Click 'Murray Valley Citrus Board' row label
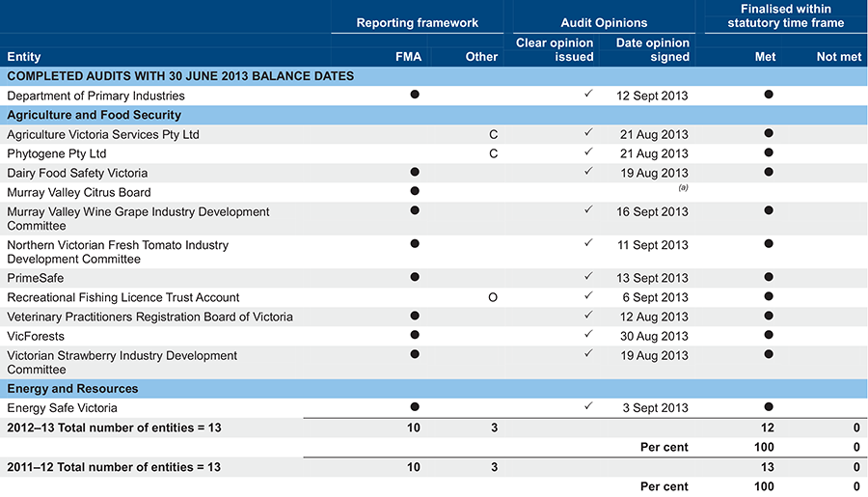 tap(79, 193)
